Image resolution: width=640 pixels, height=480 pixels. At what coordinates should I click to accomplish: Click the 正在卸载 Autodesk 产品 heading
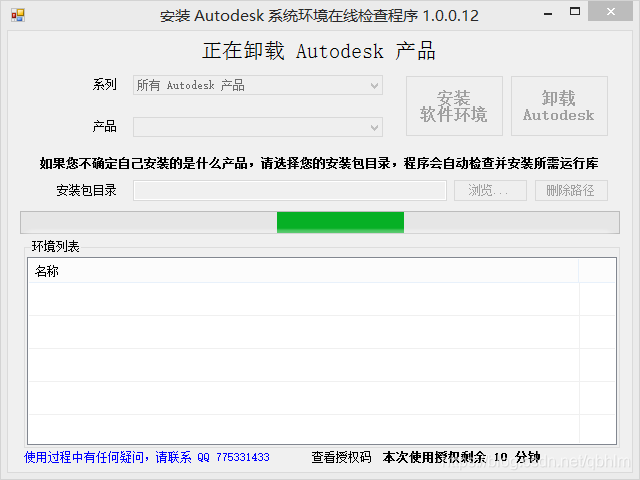319,52
